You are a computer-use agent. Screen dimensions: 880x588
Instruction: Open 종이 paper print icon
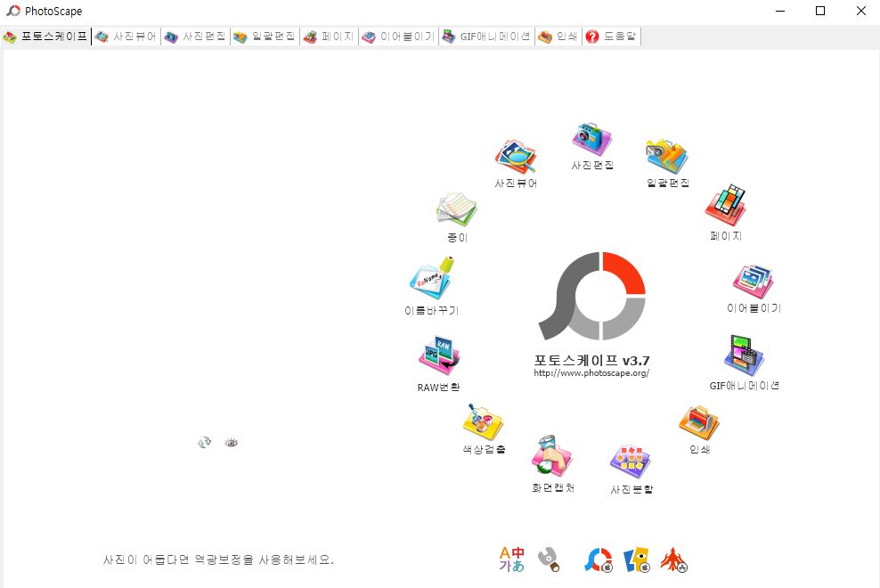point(457,210)
